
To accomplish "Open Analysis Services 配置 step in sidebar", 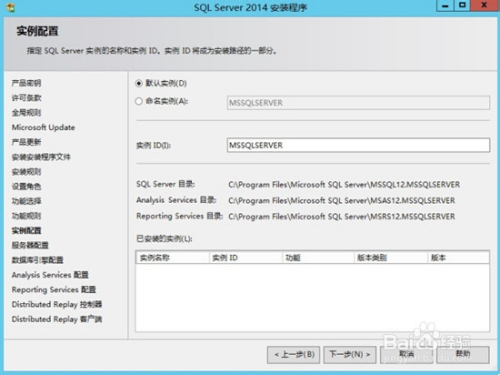I will [50, 275].
